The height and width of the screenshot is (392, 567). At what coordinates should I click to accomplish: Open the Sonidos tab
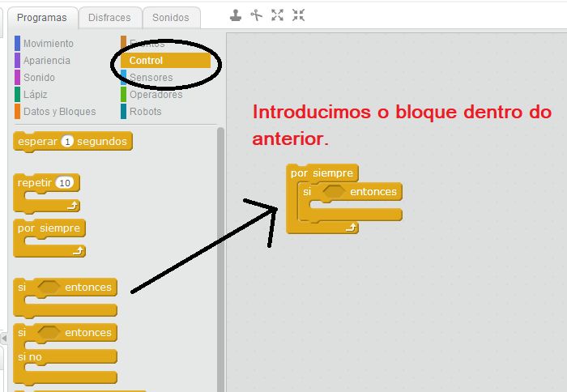[x=171, y=17]
